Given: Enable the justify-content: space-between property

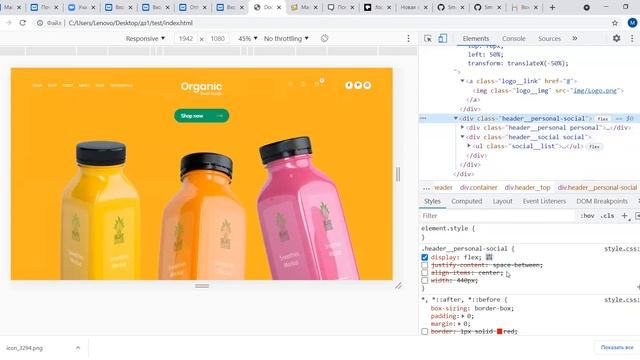Looking at the screenshot, I should click(424, 265).
